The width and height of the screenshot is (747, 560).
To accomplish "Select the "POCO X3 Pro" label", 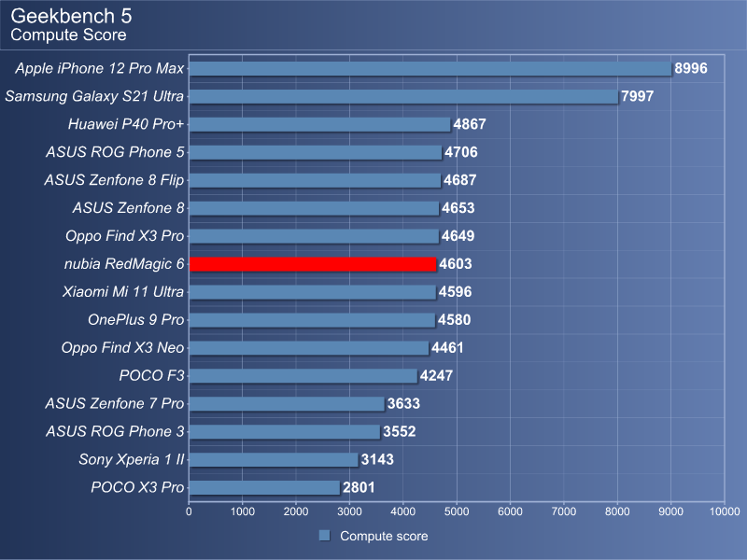I will click(137, 487).
